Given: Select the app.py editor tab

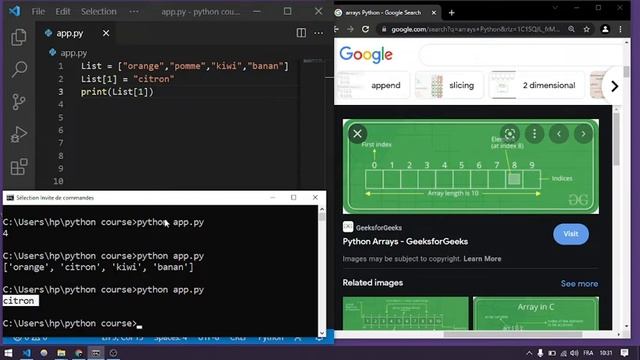Looking at the screenshot, I should (x=70, y=33).
